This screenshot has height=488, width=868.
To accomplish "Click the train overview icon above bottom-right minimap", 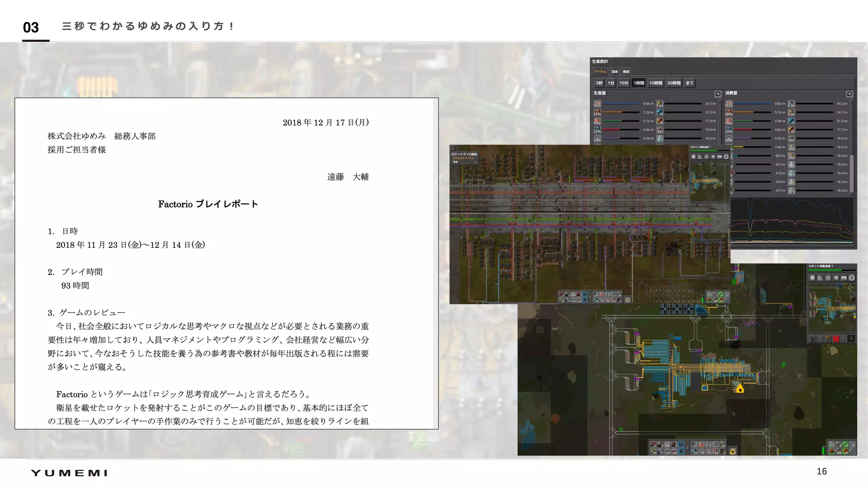I will pyautogui.click(x=844, y=278).
